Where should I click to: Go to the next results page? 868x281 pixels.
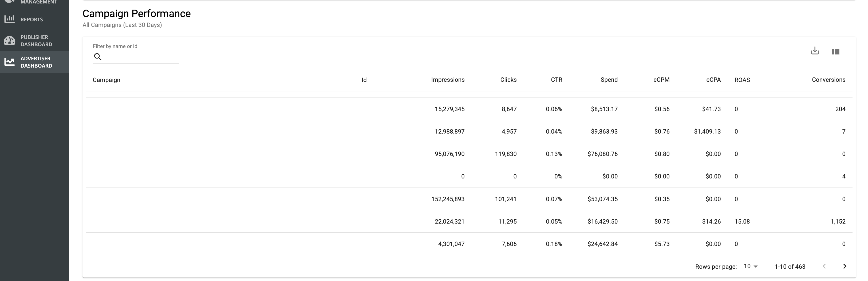coord(845,266)
